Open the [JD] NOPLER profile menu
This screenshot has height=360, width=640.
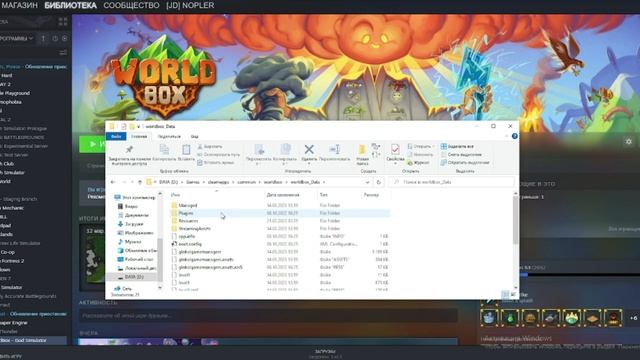190,5
